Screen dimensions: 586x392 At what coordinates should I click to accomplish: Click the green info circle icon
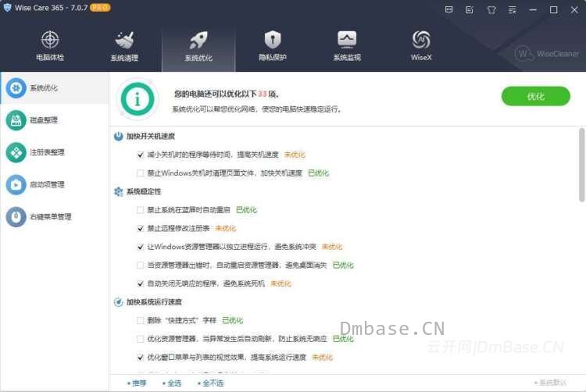coord(138,99)
